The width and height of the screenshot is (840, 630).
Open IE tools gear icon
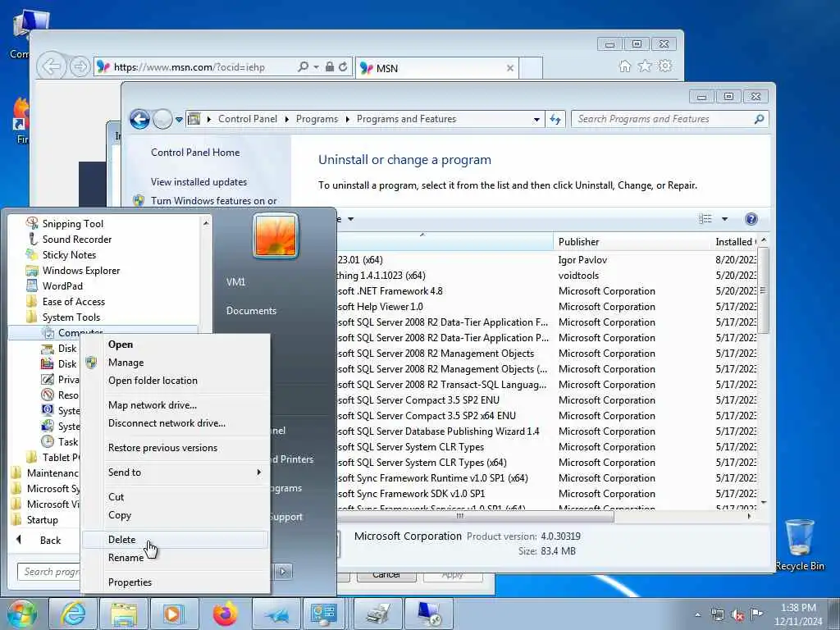[665, 66]
